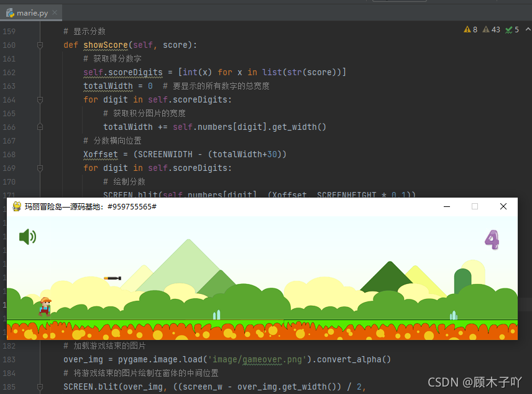Image resolution: width=532 pixels, height=394 pixels.
Task: Click the comment '# 显示分数' on line 159
Action: [85, 32]
